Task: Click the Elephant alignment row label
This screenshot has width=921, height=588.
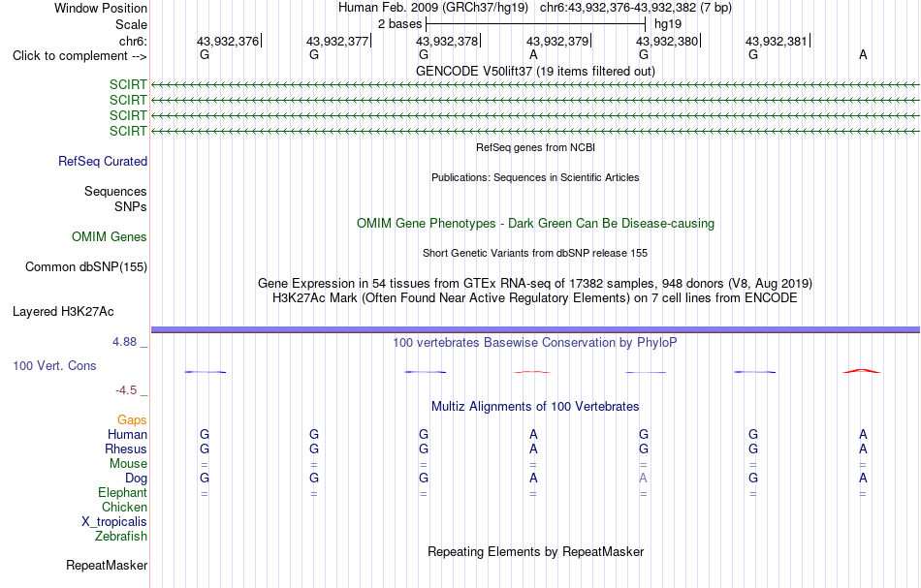Action: 122,492
